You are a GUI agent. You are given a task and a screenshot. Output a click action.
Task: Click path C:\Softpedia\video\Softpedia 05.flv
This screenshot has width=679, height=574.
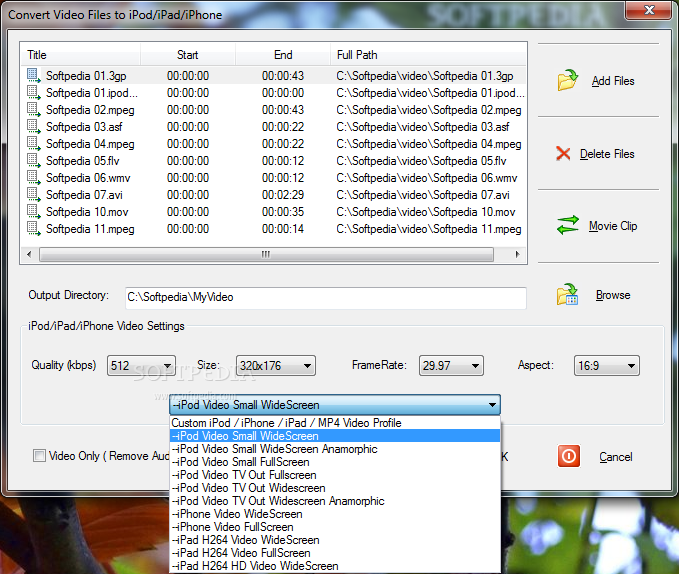[421, 161]
